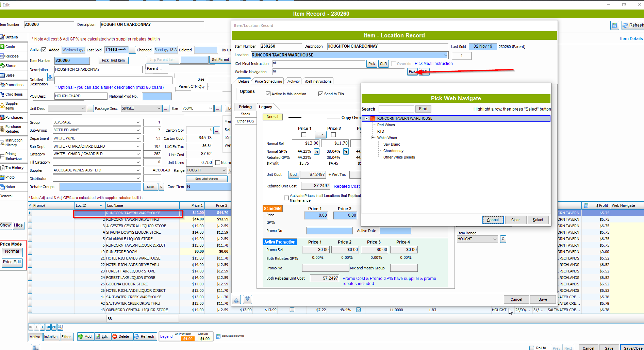Toggle Send to Tills checkbox
The image size is (644, 350).
(321, 94)
